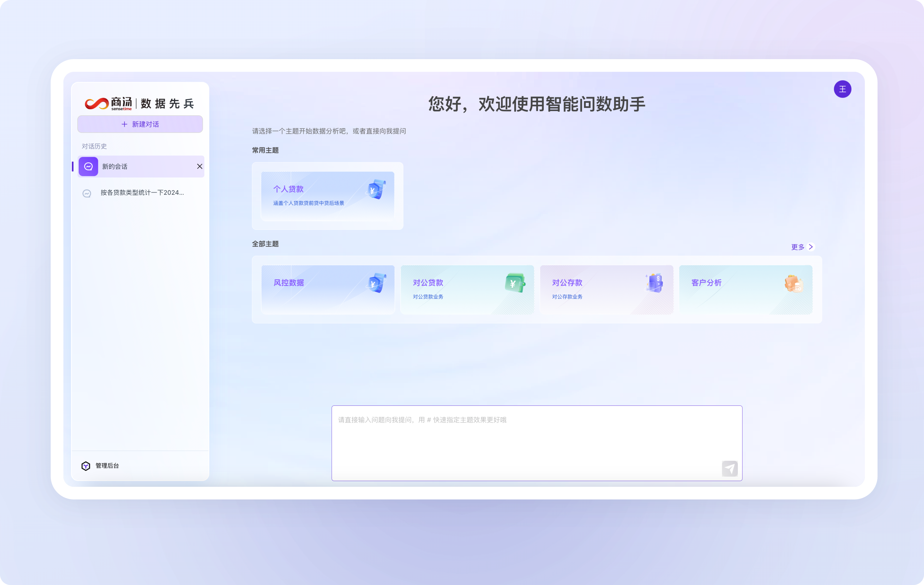Click the 对话历史 label
The image size is (924, 585).
coord(95,146)
